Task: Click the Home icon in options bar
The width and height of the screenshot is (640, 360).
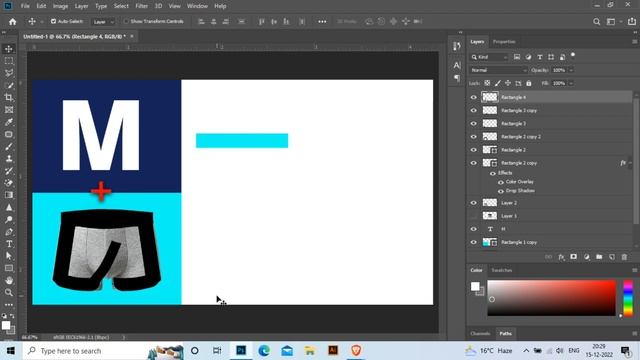Action: 13,22
